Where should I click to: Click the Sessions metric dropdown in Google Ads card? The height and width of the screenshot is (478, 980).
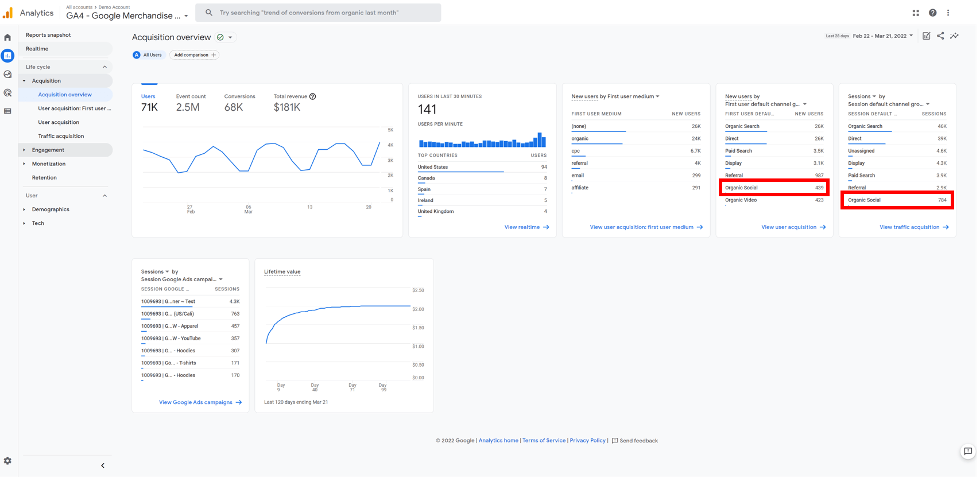tap(155, 272)
